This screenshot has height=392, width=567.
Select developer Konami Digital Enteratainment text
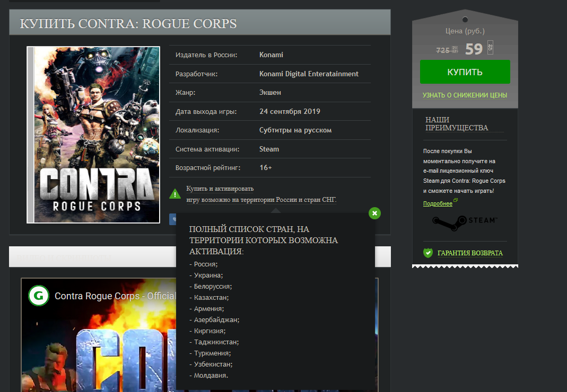coord(309,74)
